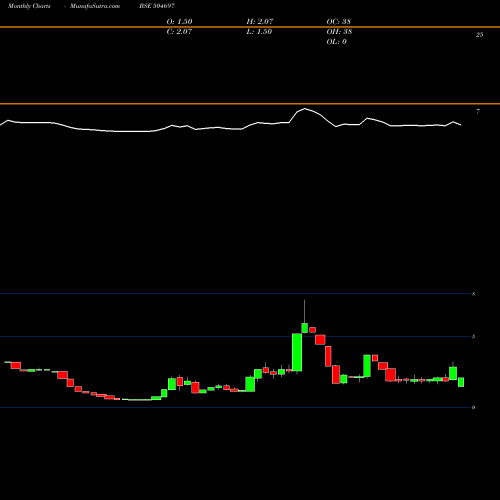The height and width of the screenshot is (500, 500).
Task: Click the 'OL: 0' value
Action: click(337, 41)
